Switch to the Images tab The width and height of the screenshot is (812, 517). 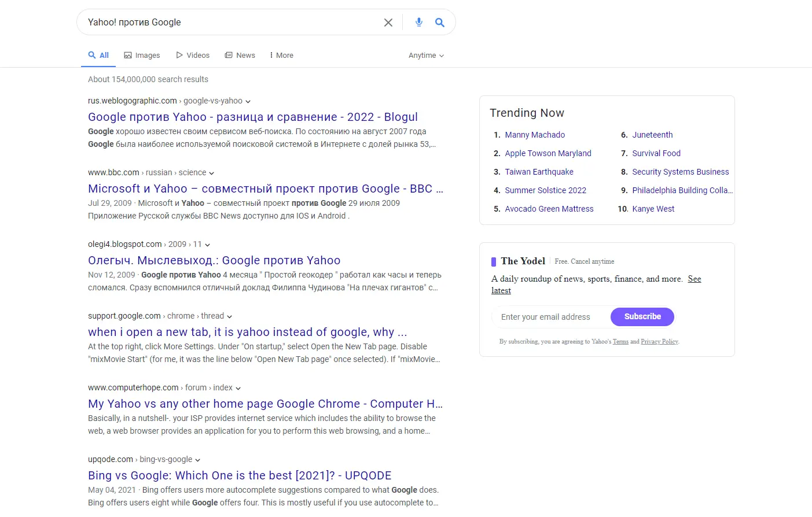pyautogui.click(x=142, y=56)
